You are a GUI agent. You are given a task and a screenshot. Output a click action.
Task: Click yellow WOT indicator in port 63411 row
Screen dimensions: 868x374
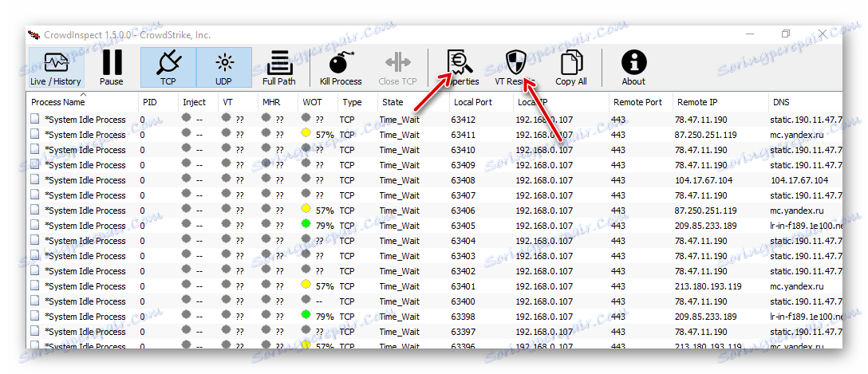(306, 133)
